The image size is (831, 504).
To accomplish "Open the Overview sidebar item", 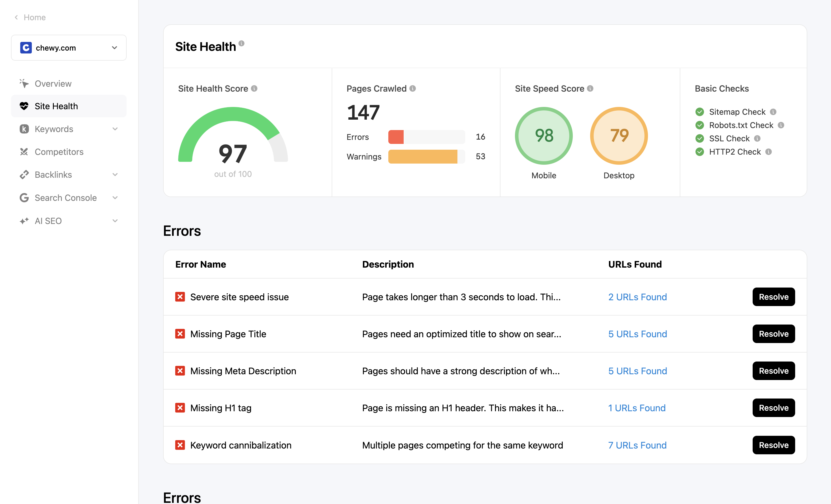I will click(53, 83).
